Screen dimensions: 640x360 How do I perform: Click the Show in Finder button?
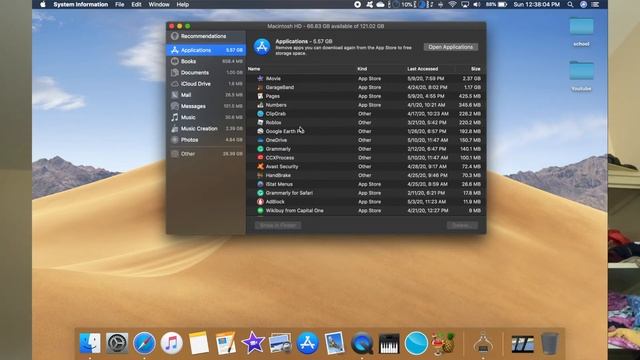(x=278, y=225)
